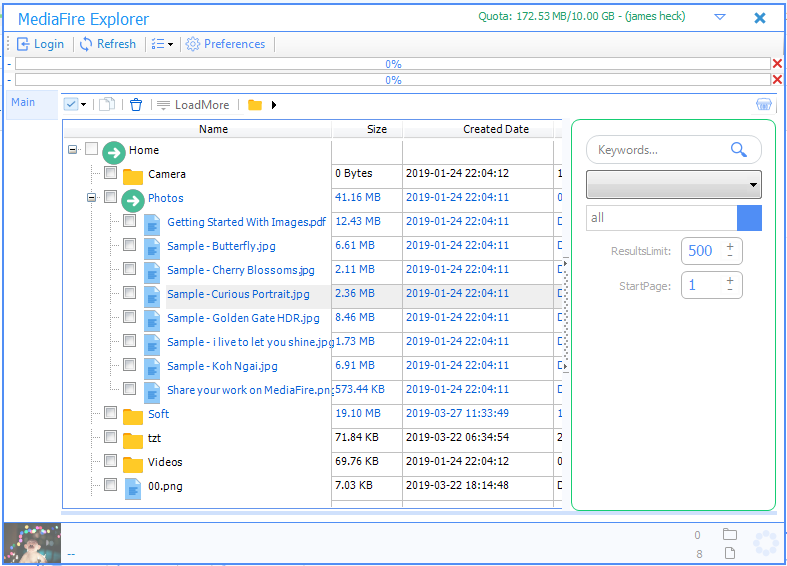Image resolution: width=787 pixels, height=566 pixels.
Task: Cancel the second transfer progress bar
Action: pyautogui.click(x=777, y=79)
